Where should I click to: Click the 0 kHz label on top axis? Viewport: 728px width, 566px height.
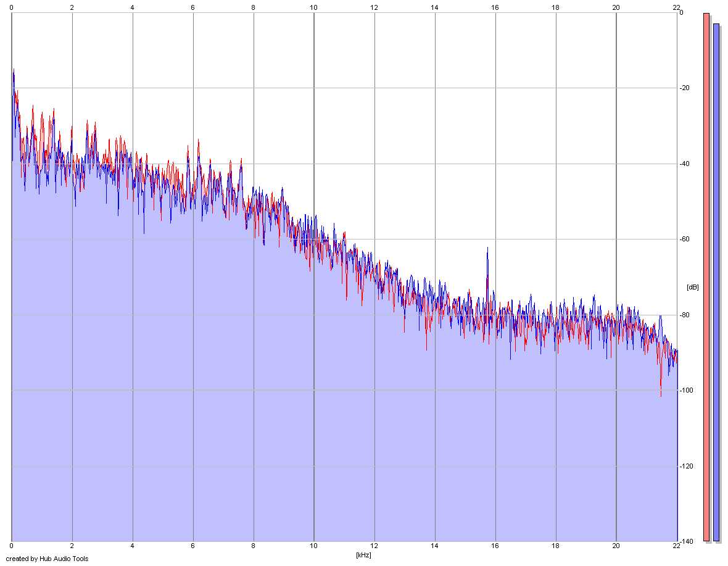point(12,7)
